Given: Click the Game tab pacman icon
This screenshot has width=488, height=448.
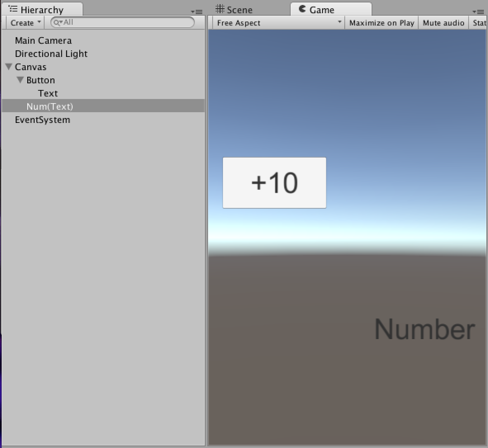Looking at the screenshot, I should (x=302, y=9).
